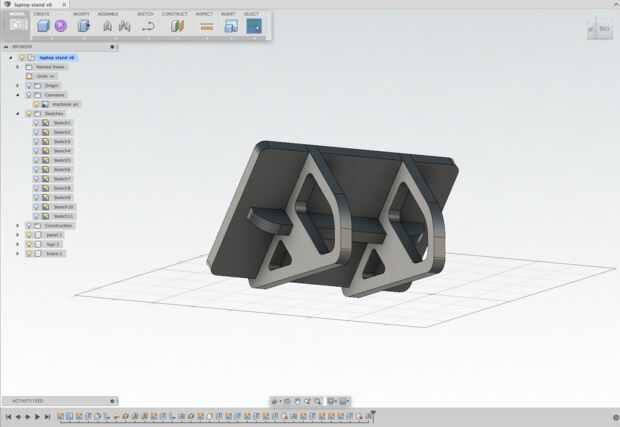
Task: Select the Modify press-pull icon
Action: (x=83, y=26)
